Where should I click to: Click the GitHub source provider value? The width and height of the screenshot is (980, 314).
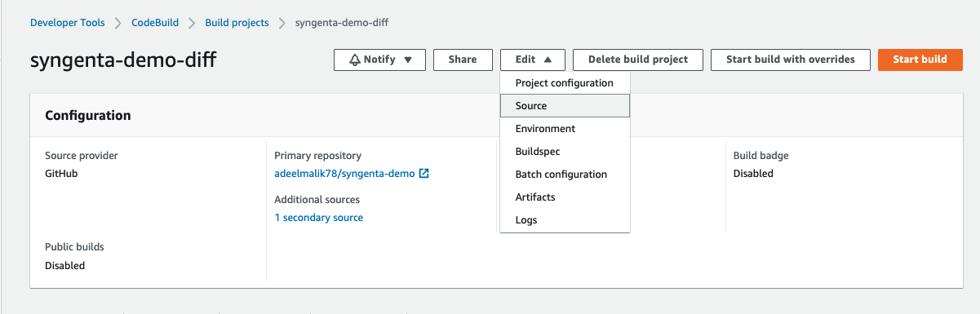coord(61,174)
